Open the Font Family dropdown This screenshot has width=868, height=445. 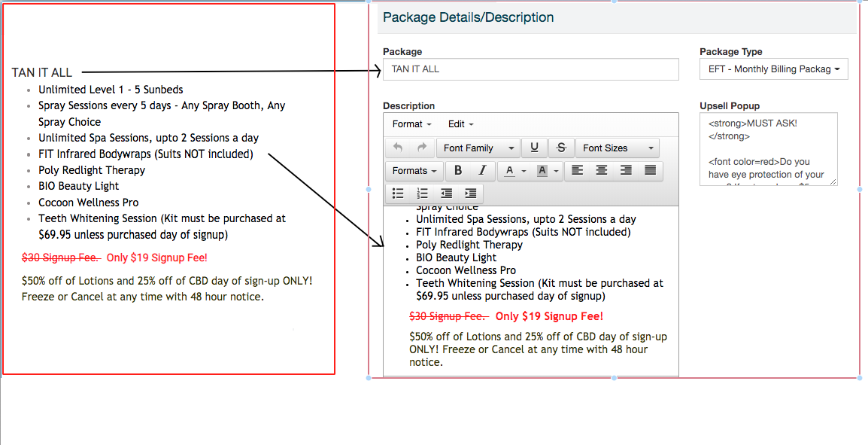[478, 148]
